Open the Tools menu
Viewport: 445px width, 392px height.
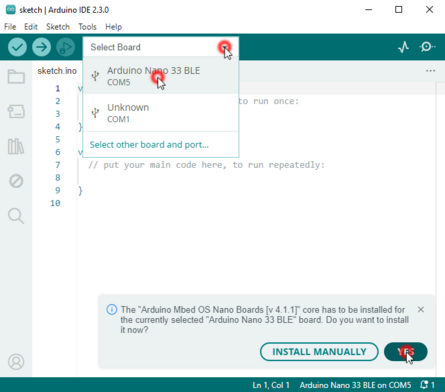(x=87, y=27)
